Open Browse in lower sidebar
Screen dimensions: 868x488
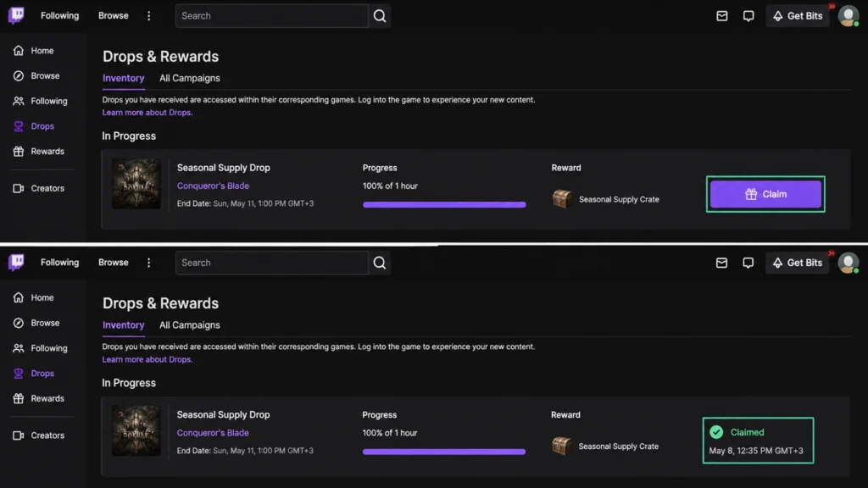coord(36,323)
